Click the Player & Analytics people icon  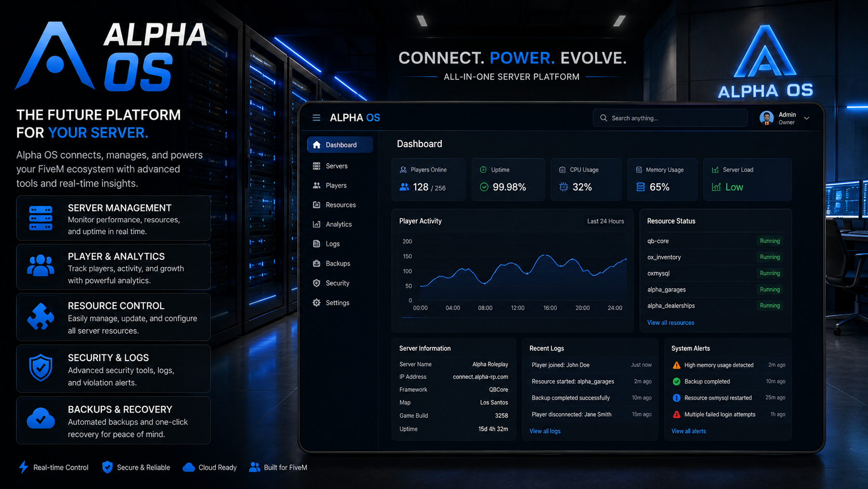[x=40, y=266]
